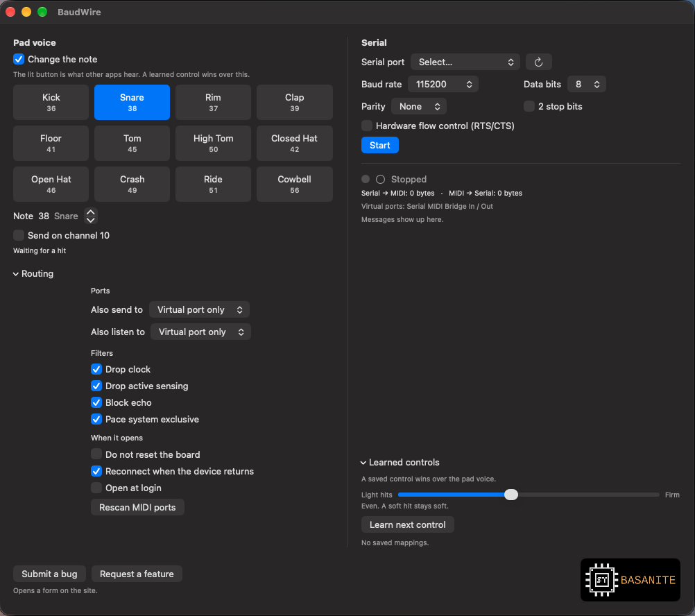Click the Basanite logo badge

click(630, 580)
